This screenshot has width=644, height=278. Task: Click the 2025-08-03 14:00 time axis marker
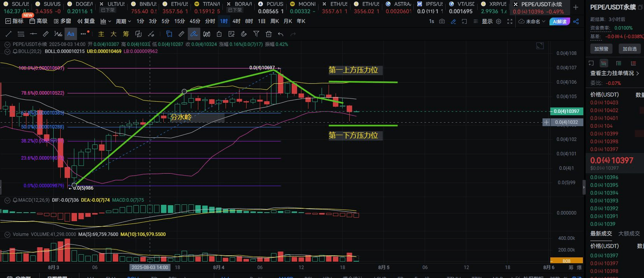(150, 267)
